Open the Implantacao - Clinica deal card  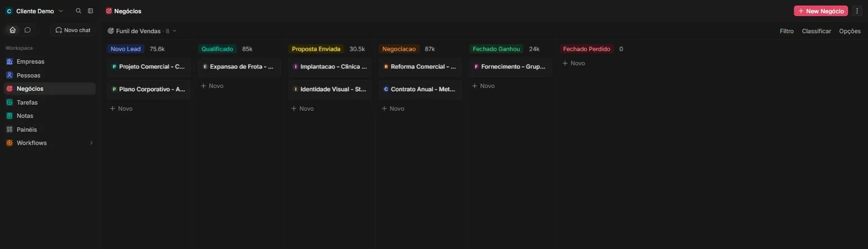point(330,66)
